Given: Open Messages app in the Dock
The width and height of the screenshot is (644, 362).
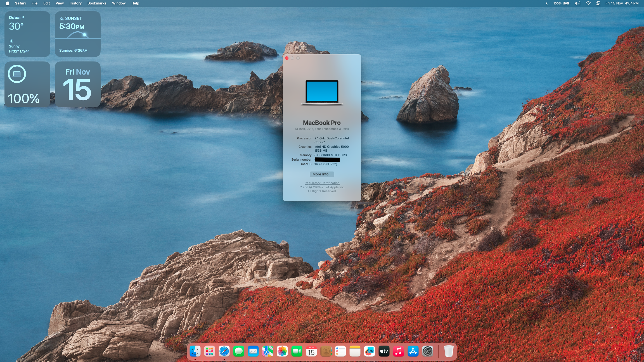Looking at the screenshot, I should (x=239, y=351).
